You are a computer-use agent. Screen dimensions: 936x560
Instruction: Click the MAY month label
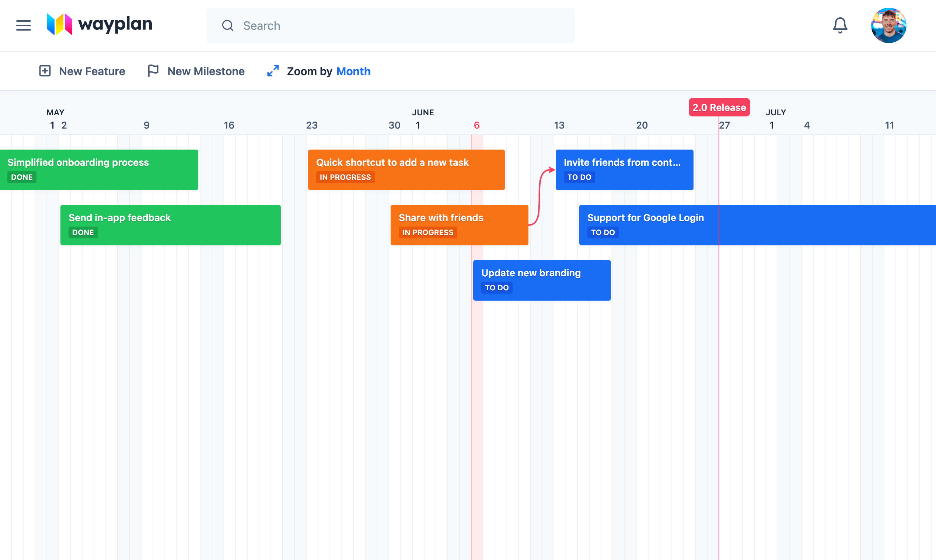point(56,112)
